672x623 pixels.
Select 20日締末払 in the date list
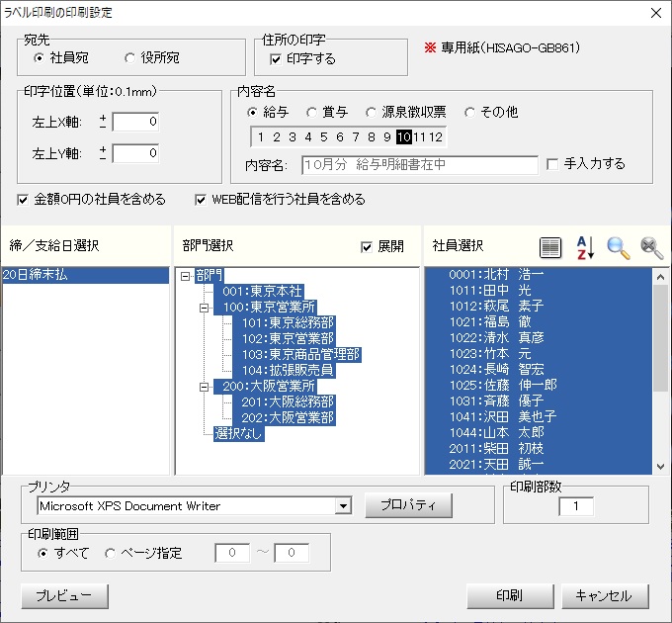point(85,275)
